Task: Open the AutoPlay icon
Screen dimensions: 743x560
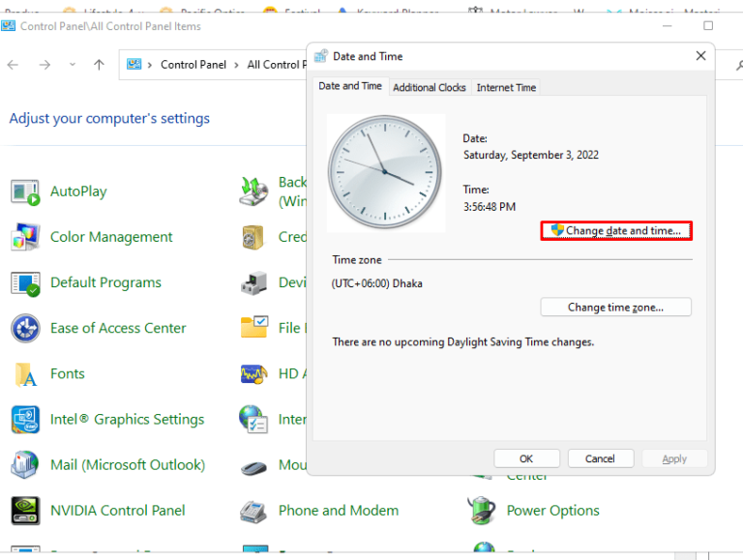Action: pos(25,192)
